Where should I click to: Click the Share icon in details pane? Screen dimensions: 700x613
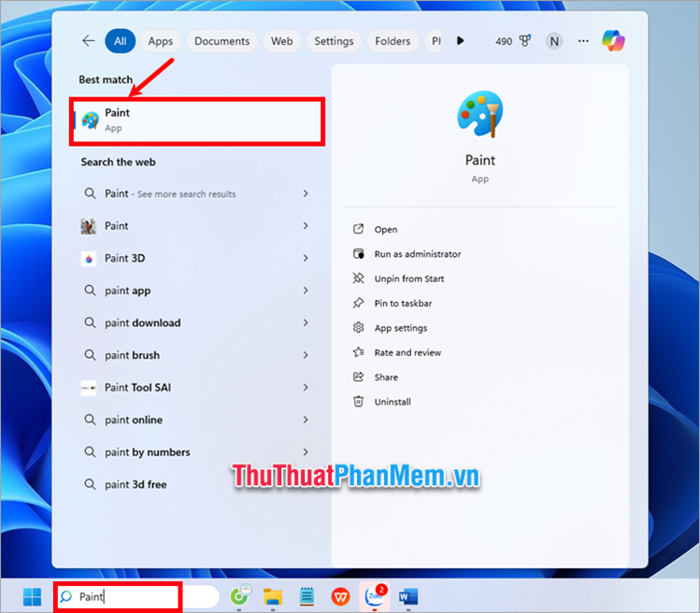click(x=359, y=377)
